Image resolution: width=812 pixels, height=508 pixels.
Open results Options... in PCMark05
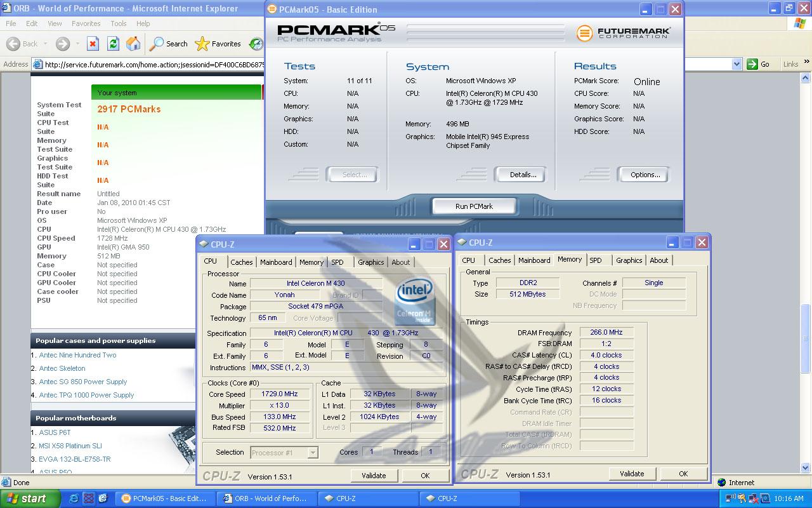tap(645, 175)
